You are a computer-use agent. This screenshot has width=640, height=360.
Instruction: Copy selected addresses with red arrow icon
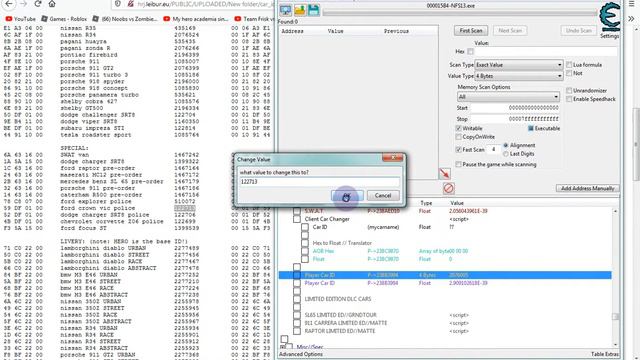coord(444,173)
